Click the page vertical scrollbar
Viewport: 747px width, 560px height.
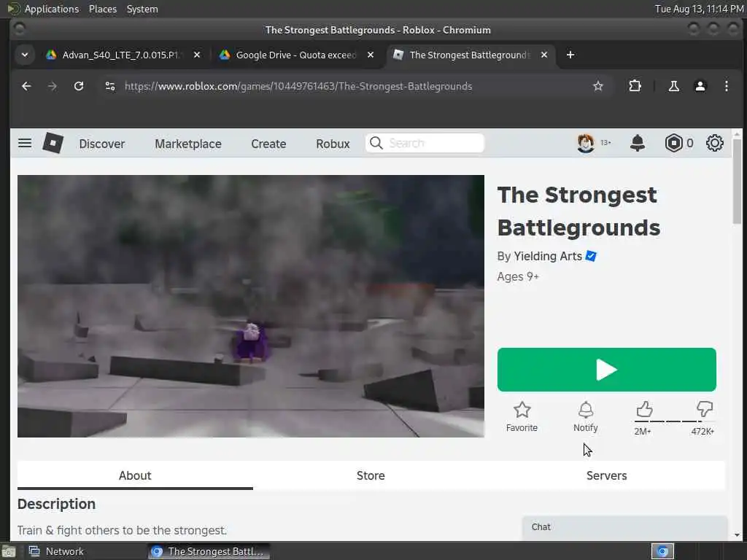click(737, 182)
